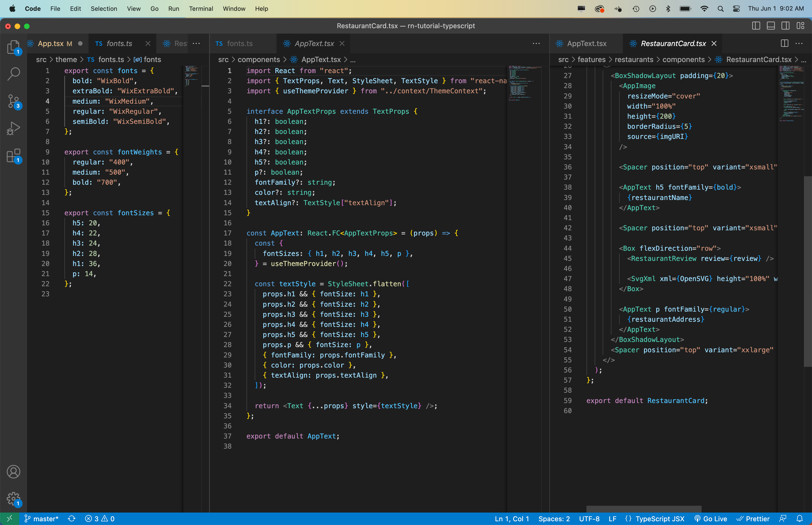Open the Manage gear icon
812x525 pixels.
click(x=13, y=499)
